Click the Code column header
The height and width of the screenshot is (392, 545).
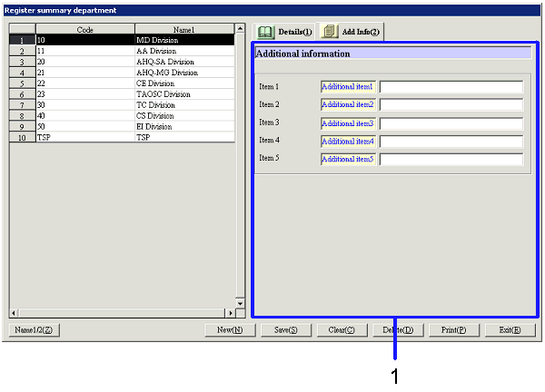tap(84, 29)
